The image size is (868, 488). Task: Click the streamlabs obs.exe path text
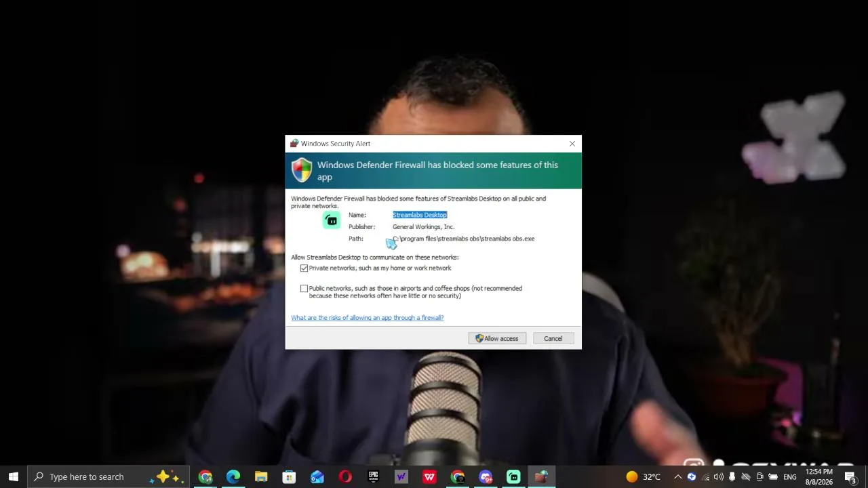click(x=464, y=239)
